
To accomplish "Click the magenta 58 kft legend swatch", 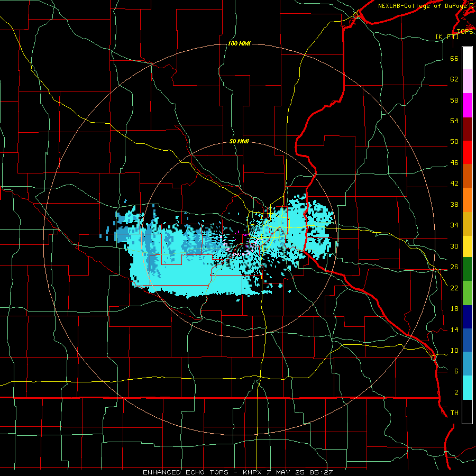I will pos(467,105).
